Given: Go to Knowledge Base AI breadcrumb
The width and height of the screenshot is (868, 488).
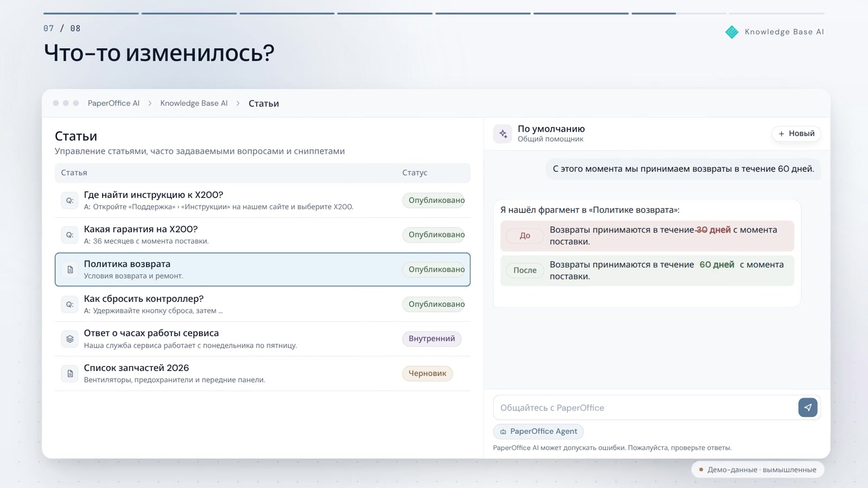Looking at the screenshot, I should click(x=194, y=103).
